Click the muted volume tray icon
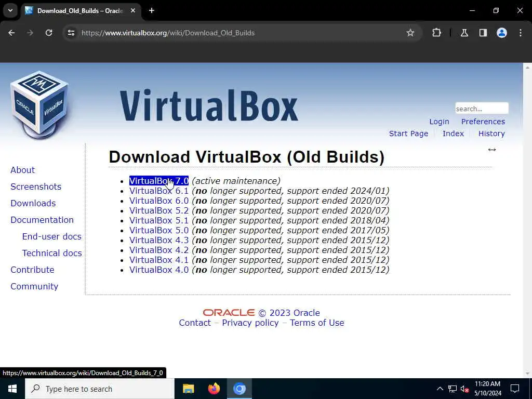The width and height of the screenshot is (532, 399). [x=465, y=389]
